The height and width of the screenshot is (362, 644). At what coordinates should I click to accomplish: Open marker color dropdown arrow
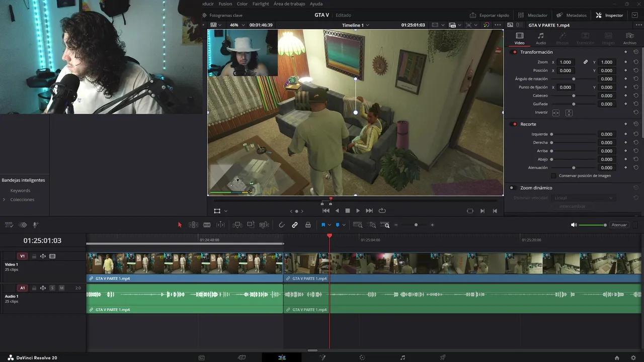click(x=344, y=225)
